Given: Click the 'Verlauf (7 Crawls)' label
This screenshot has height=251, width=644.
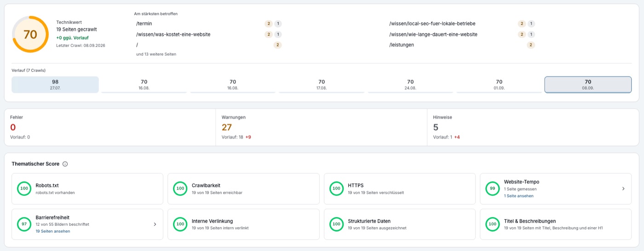Looking at the screenshot, I should (x=29, y=70).
